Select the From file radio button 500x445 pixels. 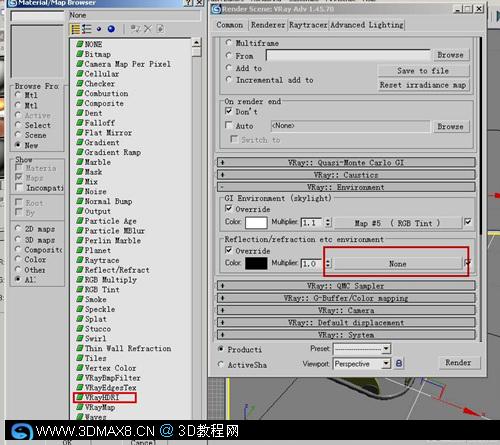[x=229, y=55]
